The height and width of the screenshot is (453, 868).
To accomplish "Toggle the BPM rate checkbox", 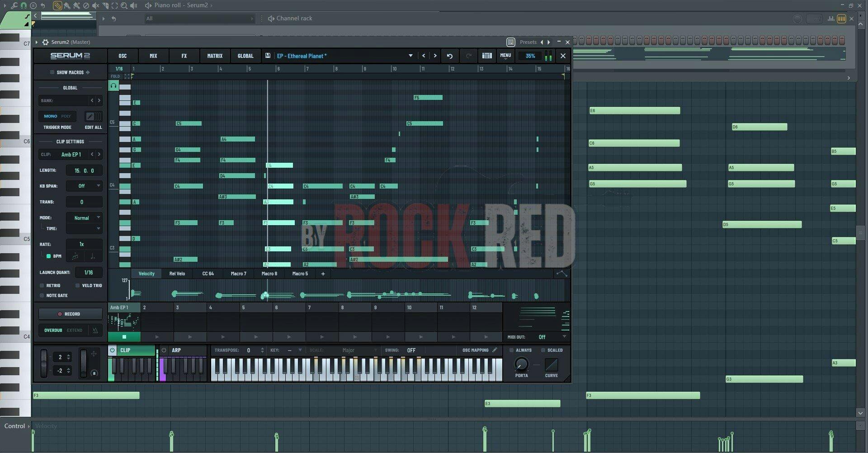I will [48, 256].
